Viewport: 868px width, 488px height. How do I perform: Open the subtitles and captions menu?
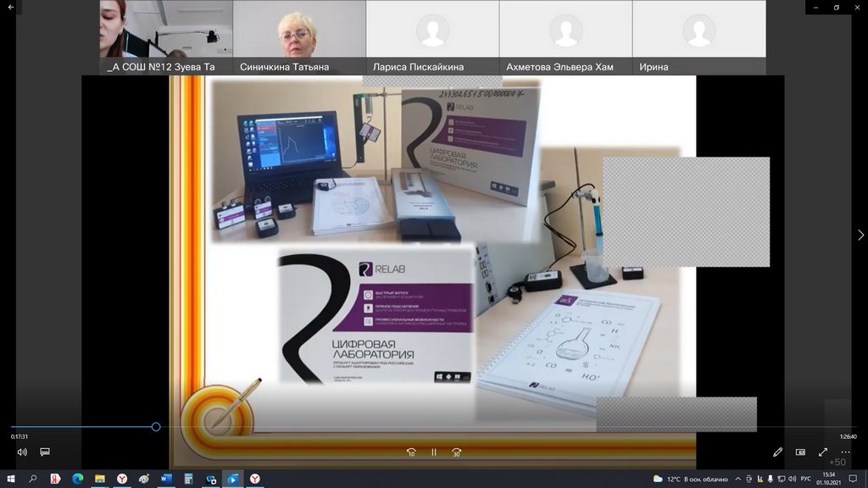coord(45,452)
